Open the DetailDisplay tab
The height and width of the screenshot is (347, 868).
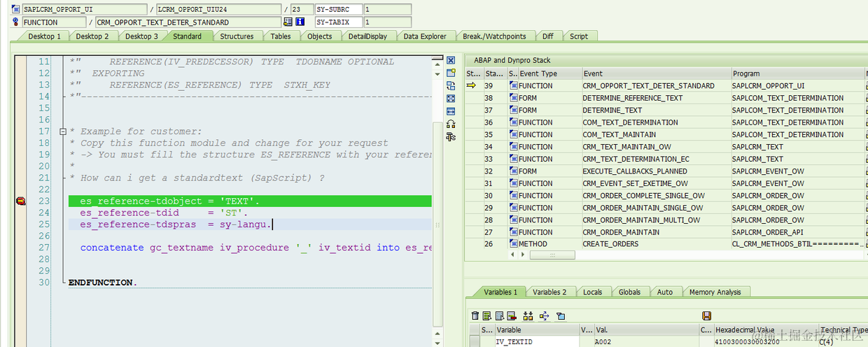coord(367,36)
